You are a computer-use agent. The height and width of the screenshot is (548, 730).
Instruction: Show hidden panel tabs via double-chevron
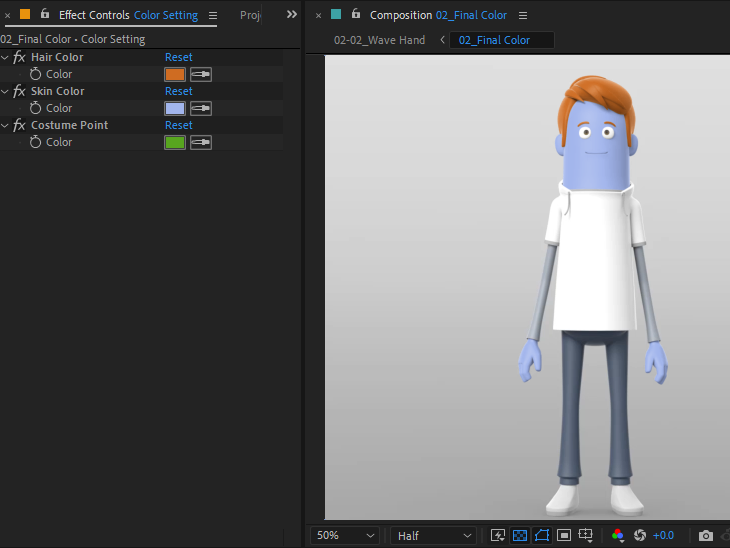(292, 14)
